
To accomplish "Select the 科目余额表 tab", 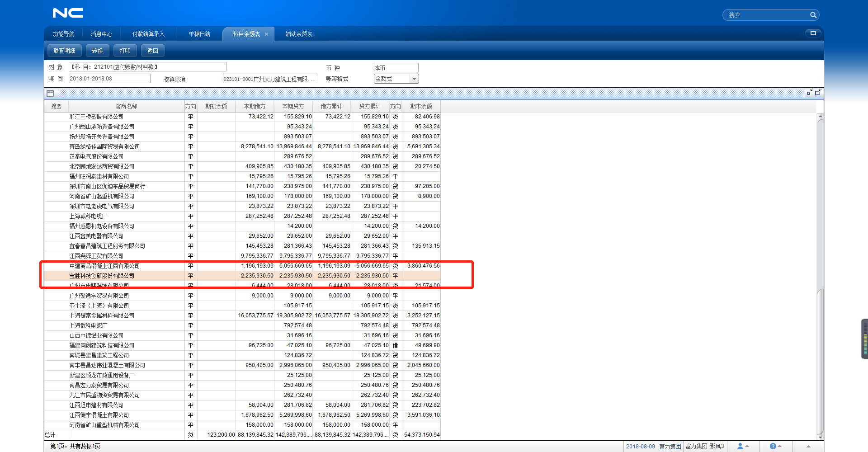I will [246, 34].
